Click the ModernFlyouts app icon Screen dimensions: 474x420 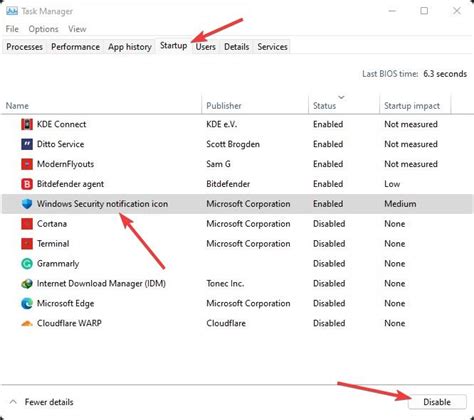point(27,164)
